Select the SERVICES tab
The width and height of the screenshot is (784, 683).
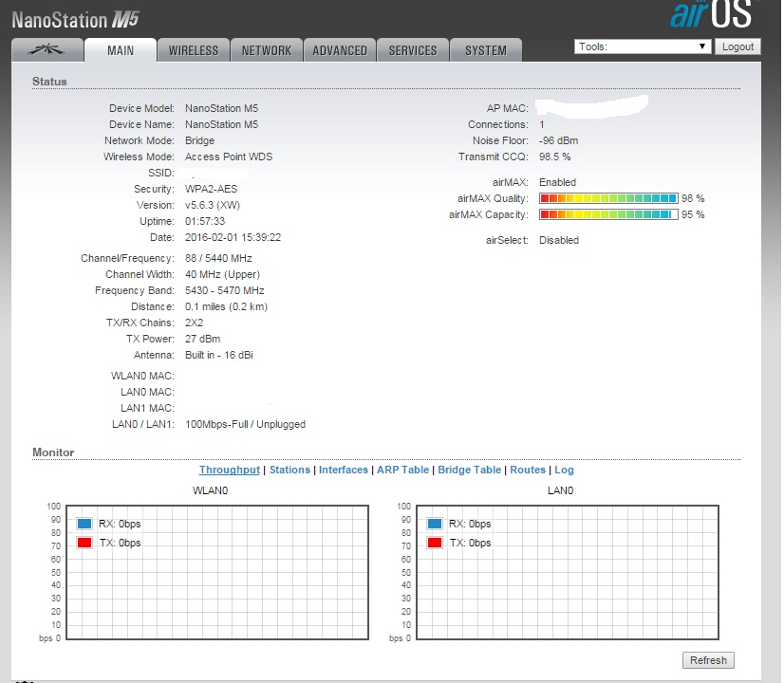pyautogui.click(x=413, y=50)
